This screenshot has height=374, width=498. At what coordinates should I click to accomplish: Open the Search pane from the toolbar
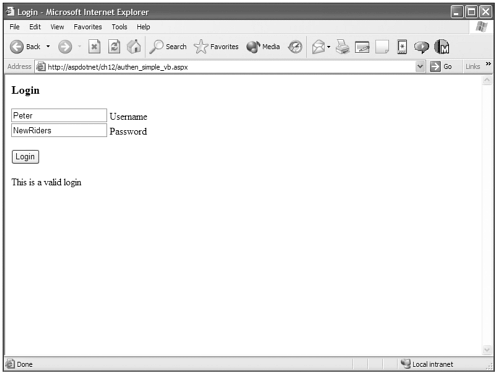168,47
